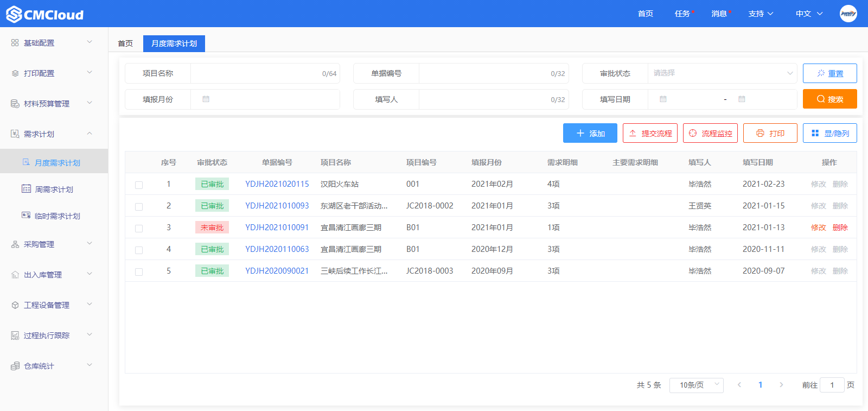Go to next page arrow
The height and width of the screenshot is (411, 868).
click(x=781, y=385)
